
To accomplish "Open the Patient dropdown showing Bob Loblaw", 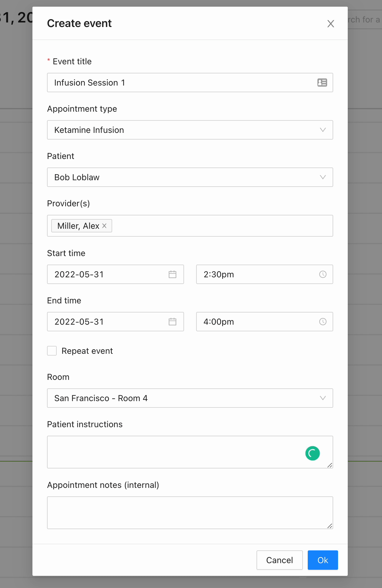I will click(x=190, y=177).
